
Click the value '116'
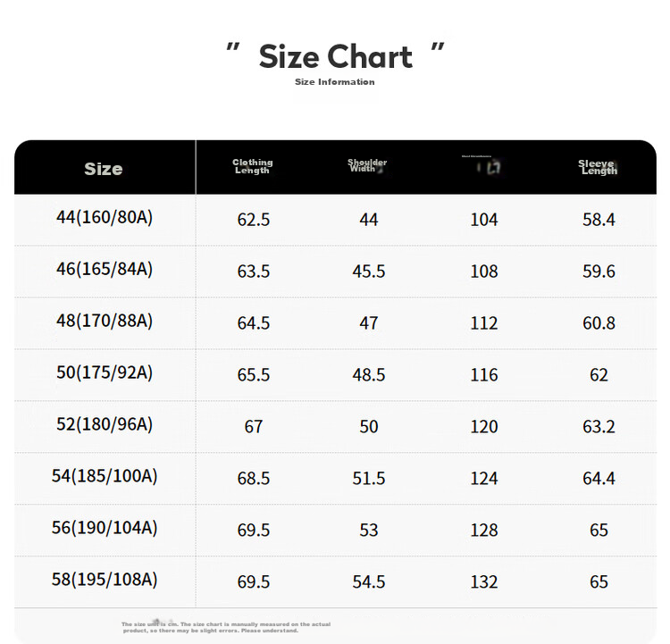click(x=484, y=375)
